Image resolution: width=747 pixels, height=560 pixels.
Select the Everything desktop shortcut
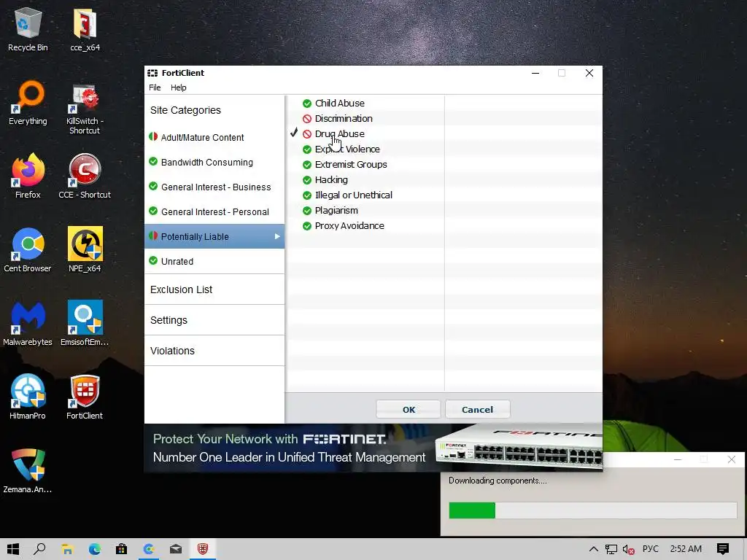28,103
